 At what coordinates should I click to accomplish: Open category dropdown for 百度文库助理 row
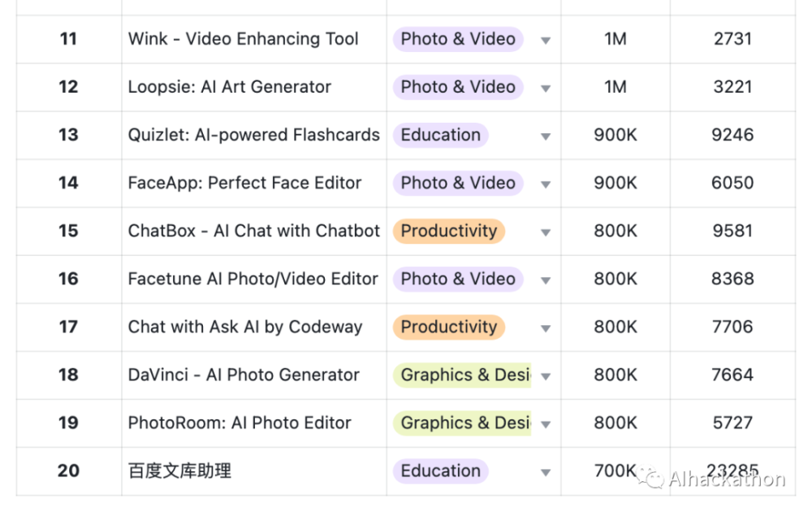point(546,472)
